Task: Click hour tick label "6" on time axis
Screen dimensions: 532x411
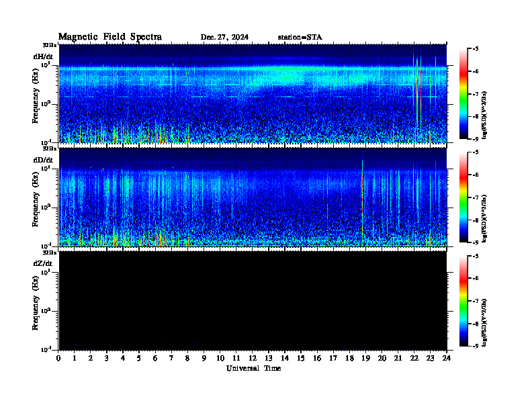Action: 155,358
